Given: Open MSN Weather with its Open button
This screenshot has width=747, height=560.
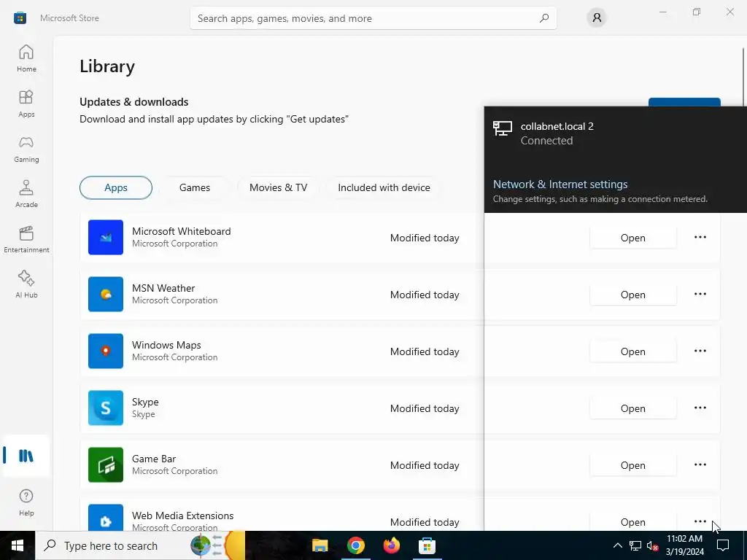Looking at the screenshot, I should [632, 295].
